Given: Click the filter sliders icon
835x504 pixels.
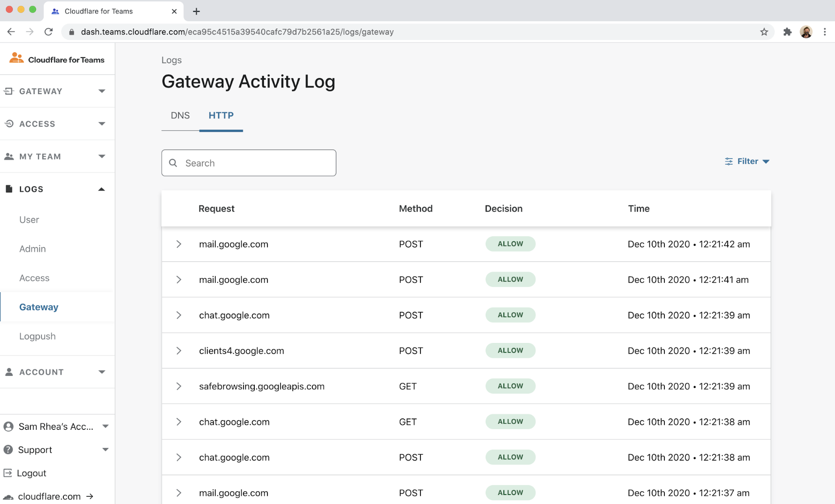Looking at the screenshot, I should (x=729, y=162).
